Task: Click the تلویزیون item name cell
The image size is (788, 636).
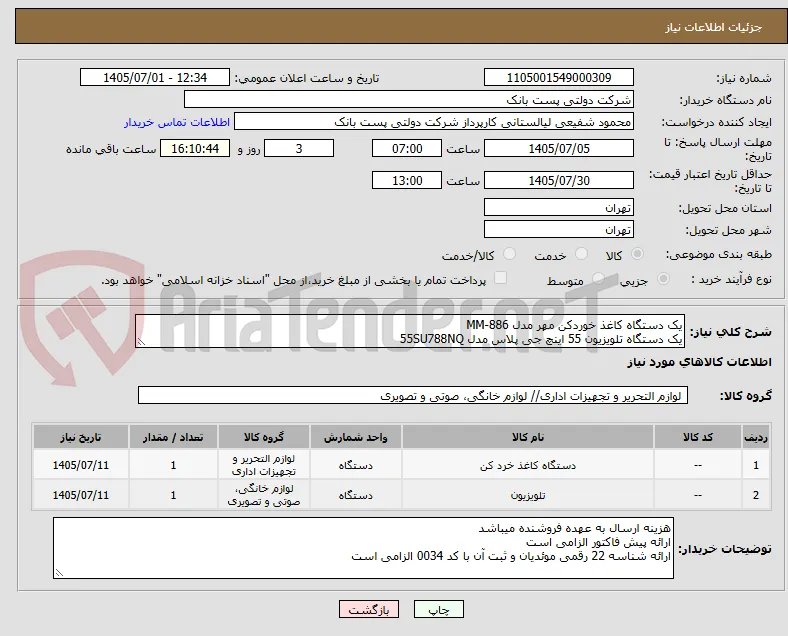Action: point(528,495)
